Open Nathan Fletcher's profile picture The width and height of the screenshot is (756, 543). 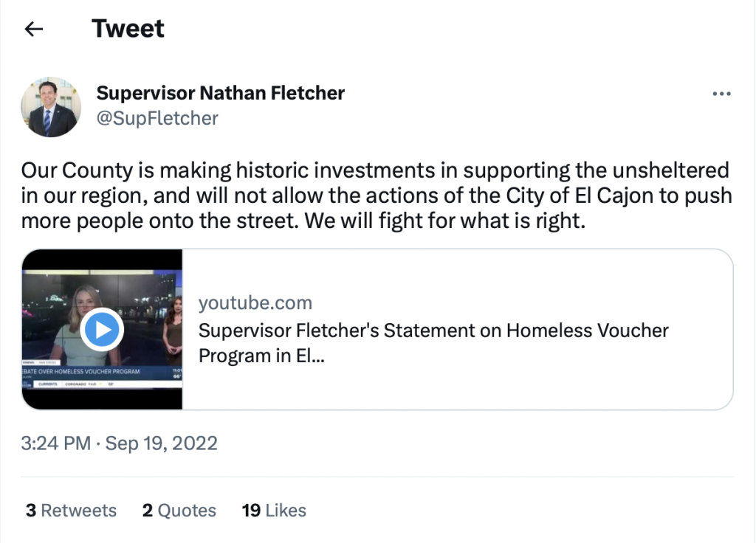click(51, 106)
